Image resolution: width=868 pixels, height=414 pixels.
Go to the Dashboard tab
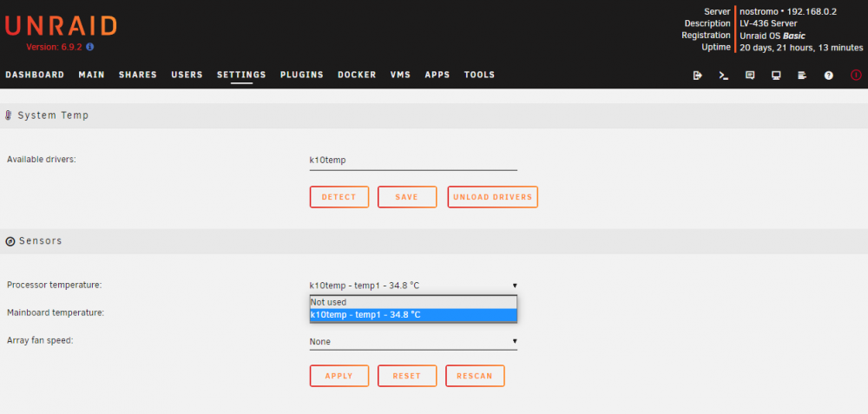point(35,75)
